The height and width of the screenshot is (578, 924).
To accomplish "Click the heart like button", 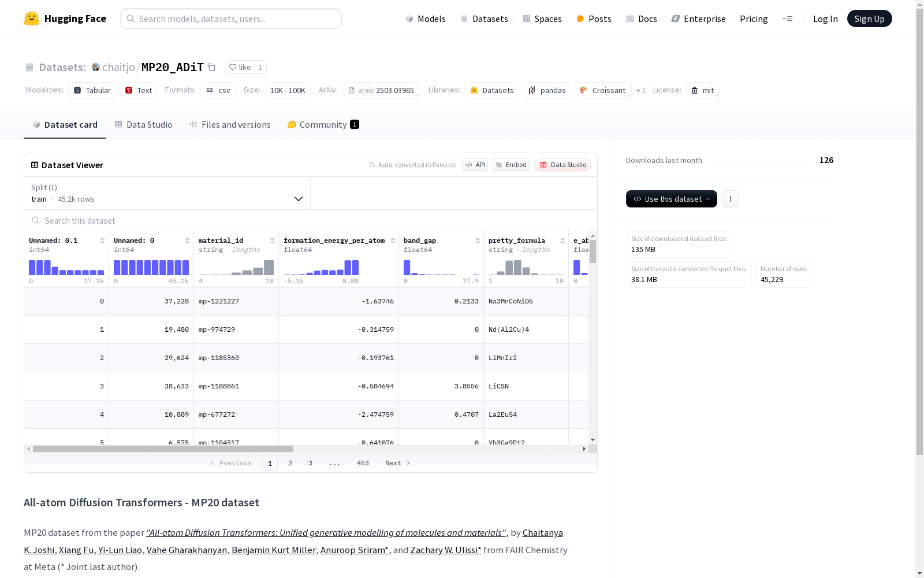I will click(240, 67).
